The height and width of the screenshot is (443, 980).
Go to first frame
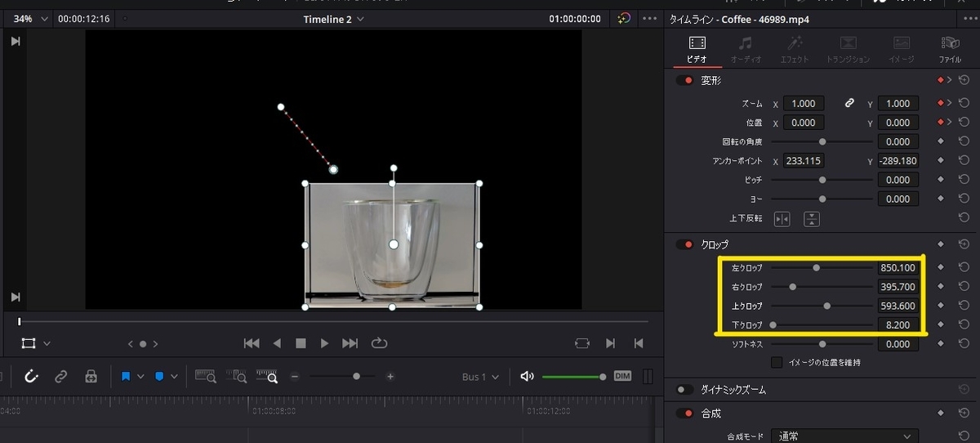(252, 343)
